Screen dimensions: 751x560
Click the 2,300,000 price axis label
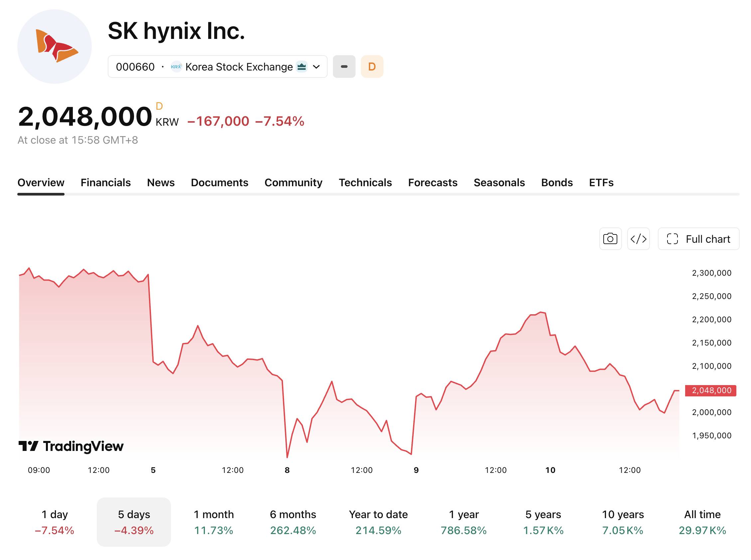coord(711,273)
